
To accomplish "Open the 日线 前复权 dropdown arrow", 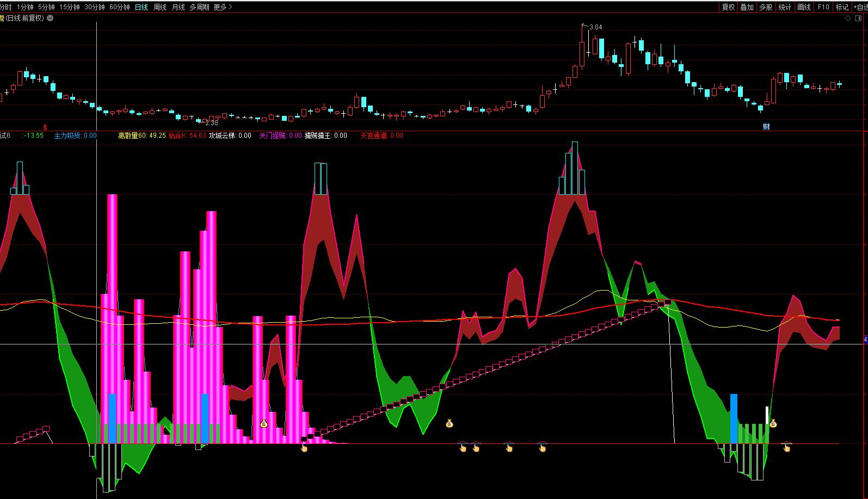I will click(50, 18).
